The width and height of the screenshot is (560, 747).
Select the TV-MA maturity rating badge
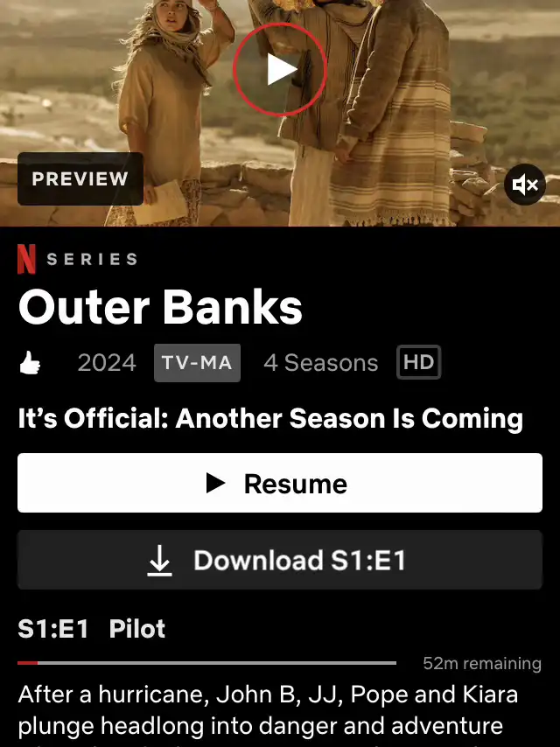click(197, 362)
